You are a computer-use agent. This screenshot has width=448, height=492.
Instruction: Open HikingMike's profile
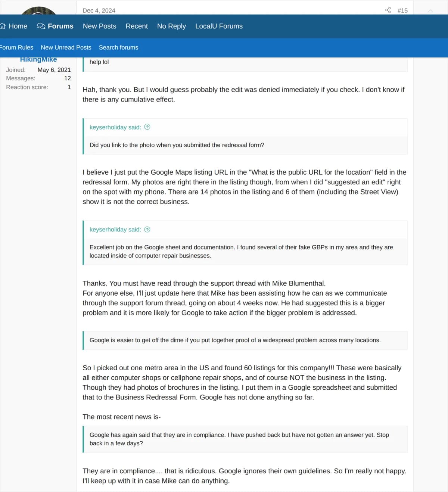tap(38, 59)
